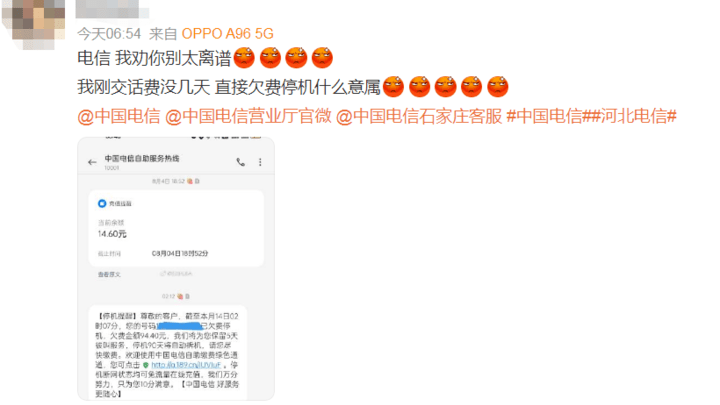The width and height of the screenshot is (720, 405).
Task: Click the 查看原文 text in message card
Action: (x=109, y=274)
